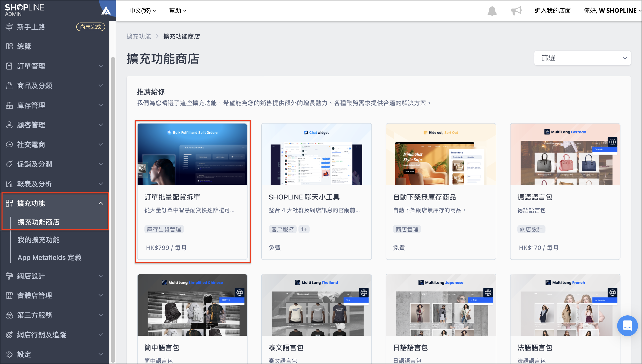Open the 簡中語言包 card title
Viewport: 642px width, 364px height.
162,348
